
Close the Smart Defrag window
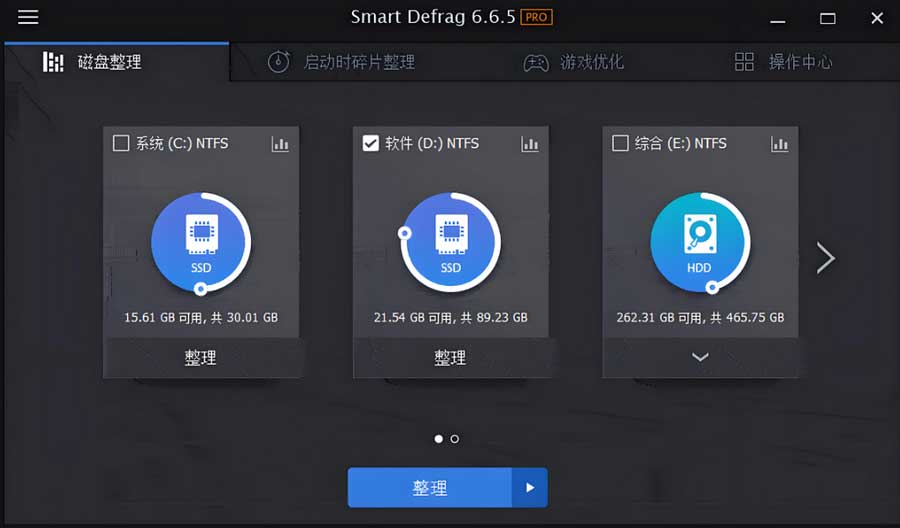pyautogui.click(x=876, y=18)
